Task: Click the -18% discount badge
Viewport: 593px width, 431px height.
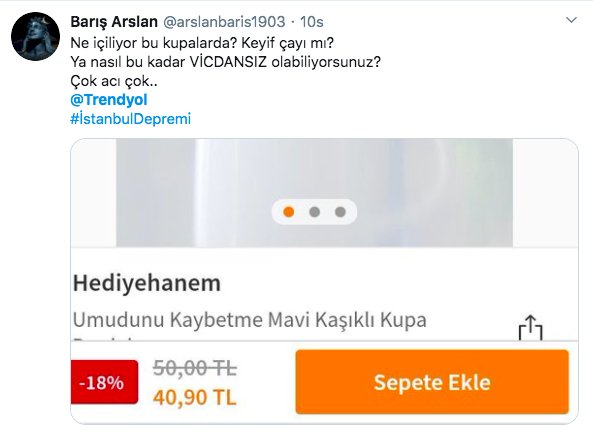Action: point(104,382)
